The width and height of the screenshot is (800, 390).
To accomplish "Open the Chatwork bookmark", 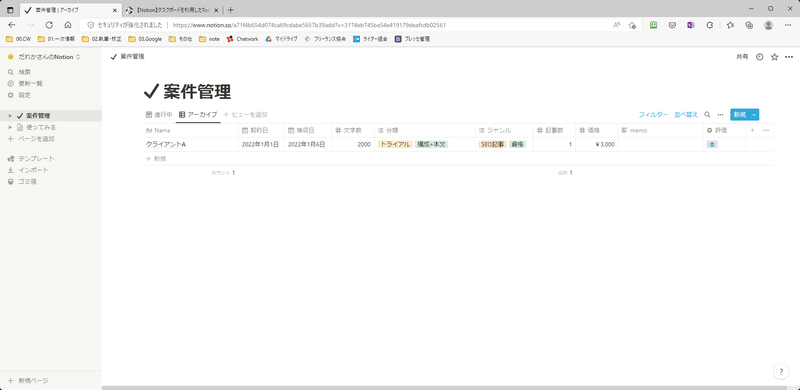I will (242, 39).
